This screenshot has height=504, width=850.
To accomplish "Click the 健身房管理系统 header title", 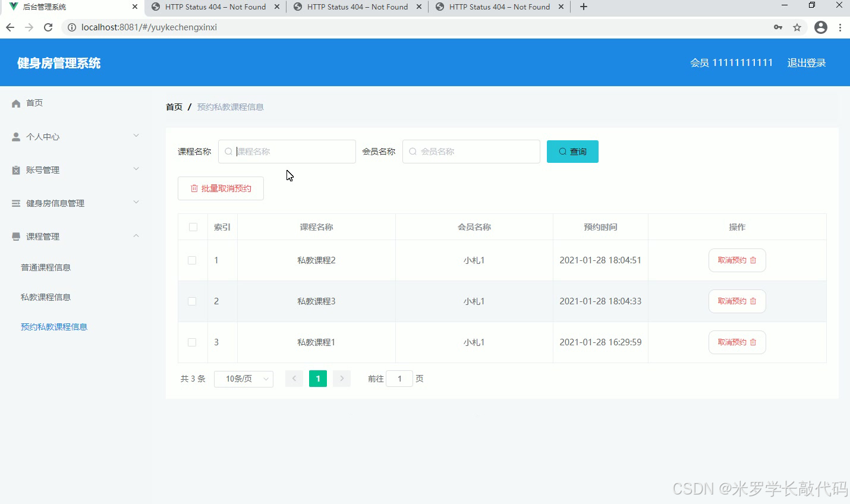I will click(59, 63).
